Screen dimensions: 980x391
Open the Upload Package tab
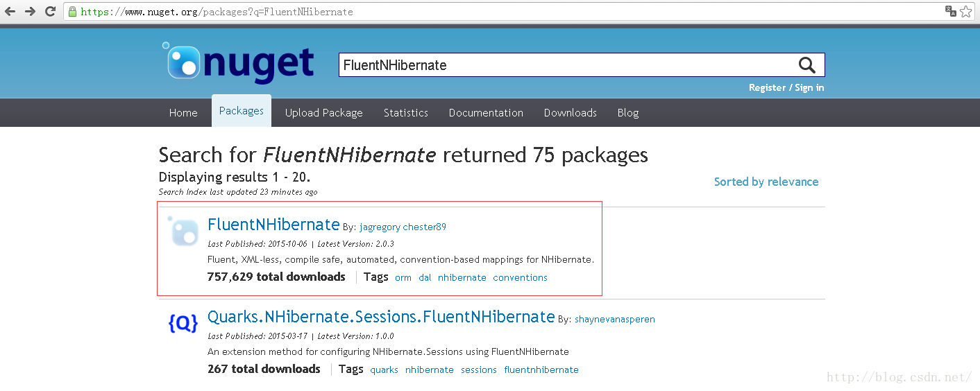pyautogui.click(x=323, y=113)
